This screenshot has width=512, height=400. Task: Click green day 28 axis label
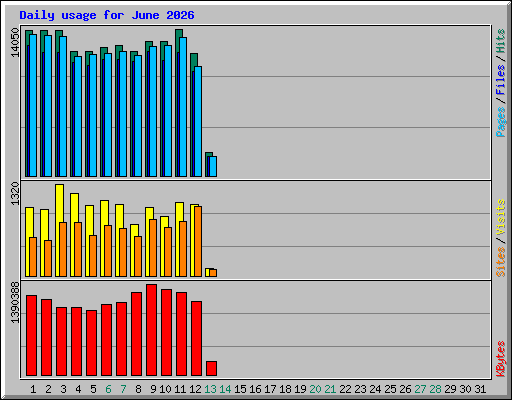tap(435, 389)
